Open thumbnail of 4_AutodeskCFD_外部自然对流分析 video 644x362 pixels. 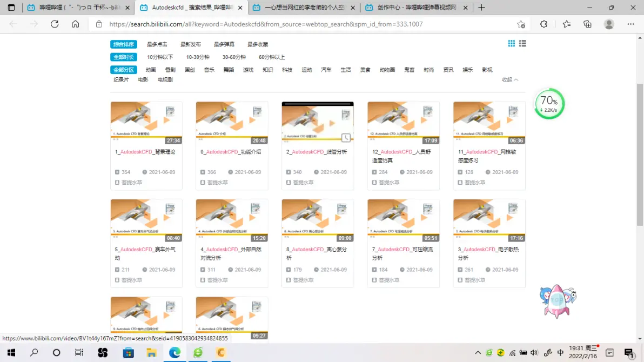tap(232, 220)
